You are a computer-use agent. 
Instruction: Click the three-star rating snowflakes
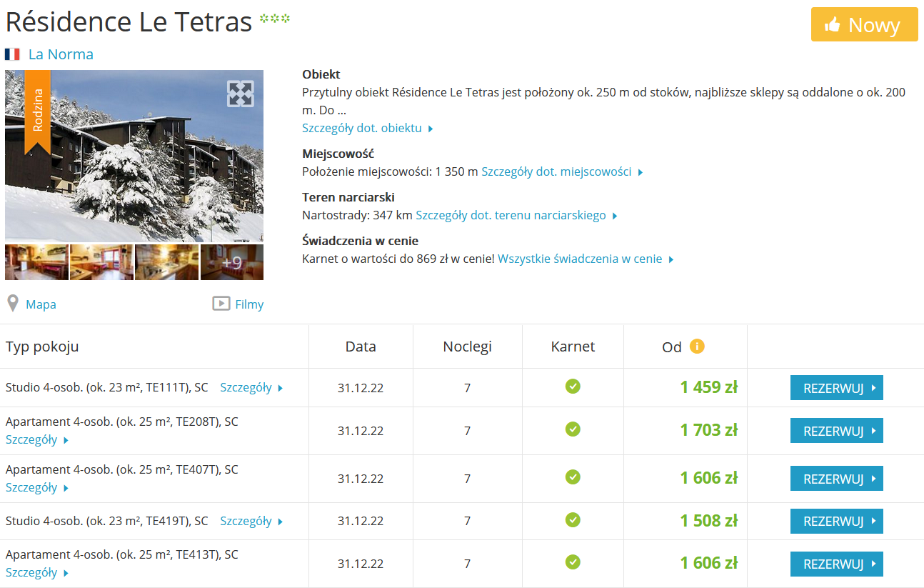tap(275, 19)
